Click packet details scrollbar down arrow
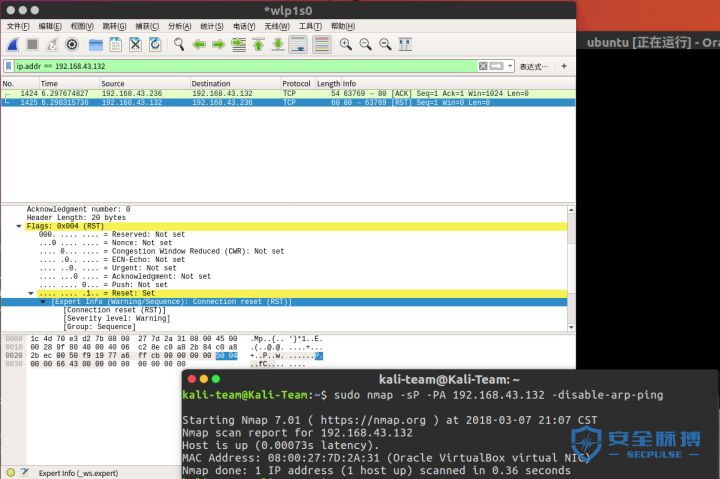This screenshot has width=720, height=479. click(571, 327)
